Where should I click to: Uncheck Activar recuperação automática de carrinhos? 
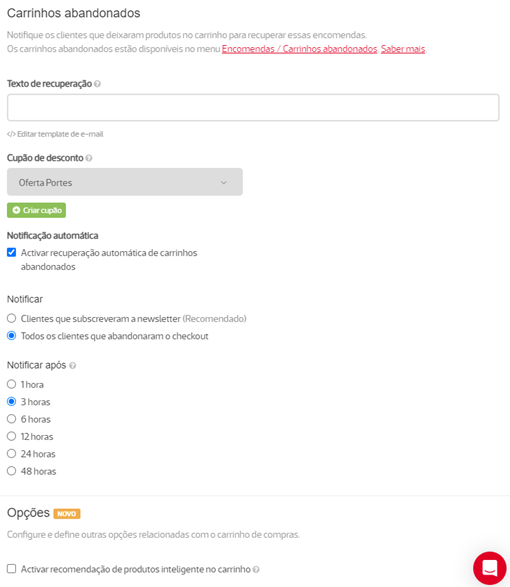click(x=12, y=252)
